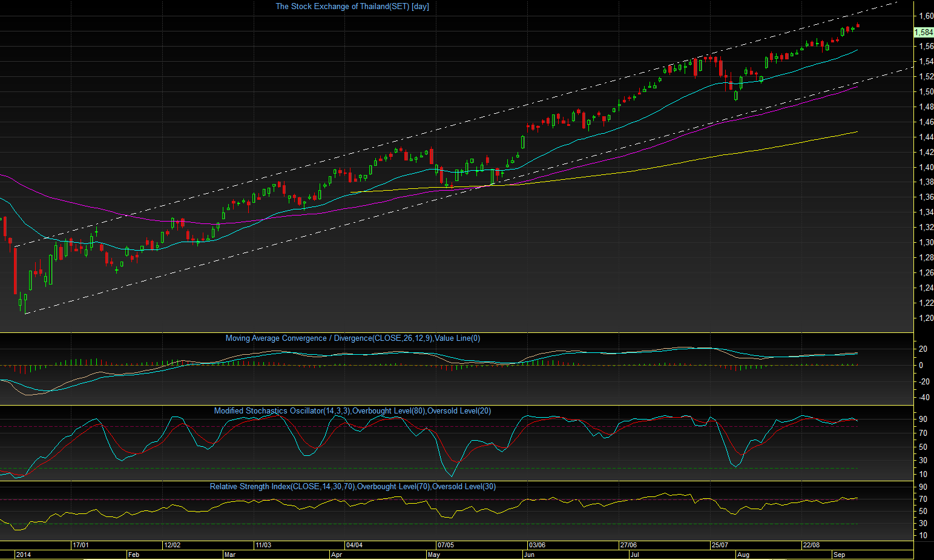This screenshot has width=934, height=560.
Task: Click the -40 value on MACD axis
Action: (x=924, y=398)
